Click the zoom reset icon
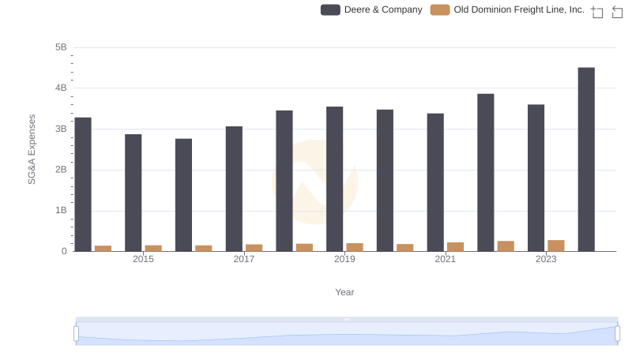The image size is (632, 364). click(x=617, y=12)
